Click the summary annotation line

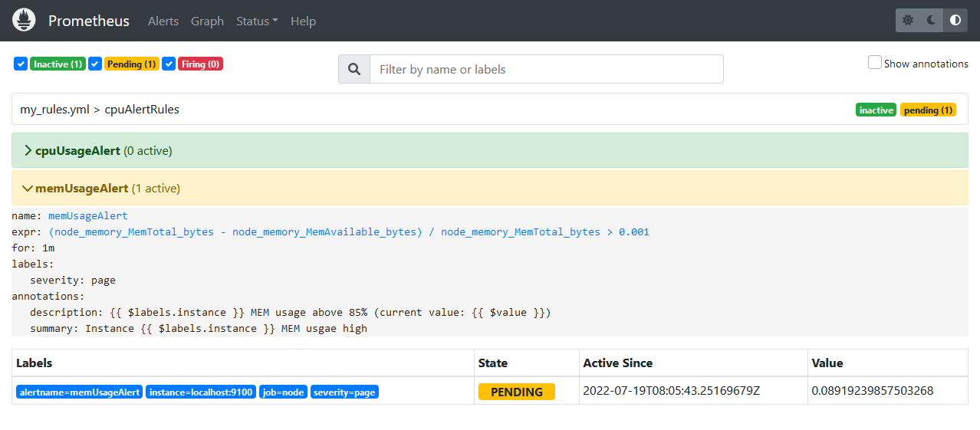tap(199, 328)
